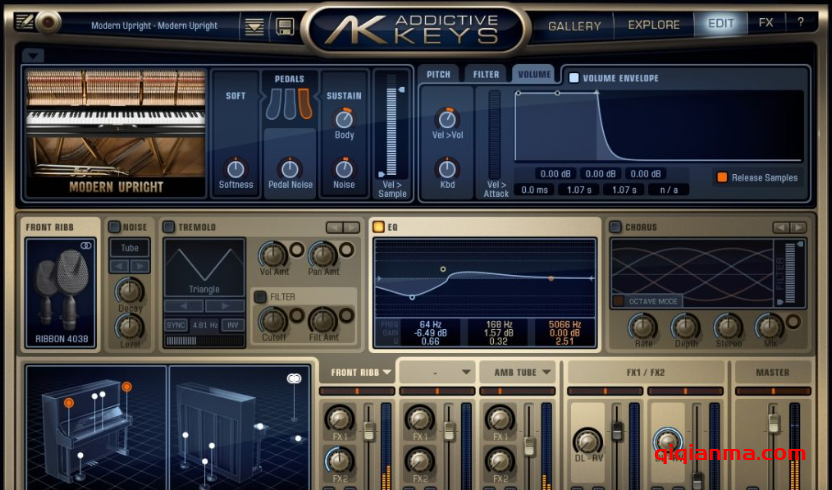Open the preset browser list icon
832x490 pixels.
[254, 26]
